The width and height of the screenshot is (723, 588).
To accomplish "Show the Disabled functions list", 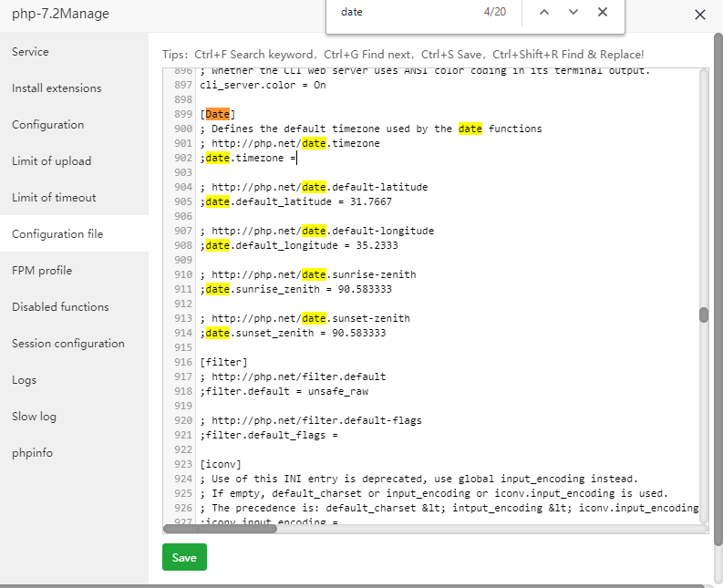I will [60, 307].
